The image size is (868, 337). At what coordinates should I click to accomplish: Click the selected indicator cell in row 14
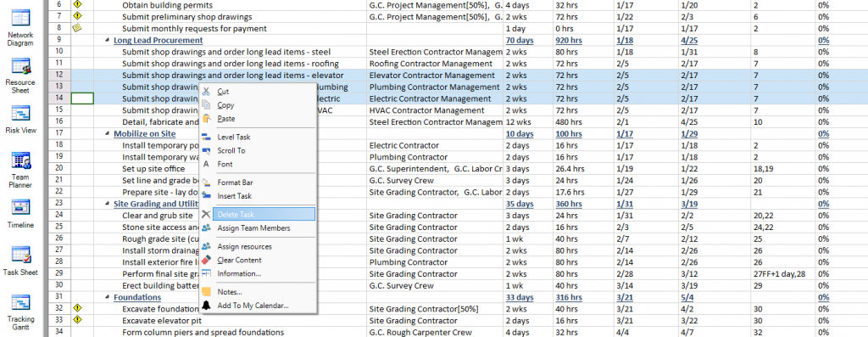(x=82, y=98)
